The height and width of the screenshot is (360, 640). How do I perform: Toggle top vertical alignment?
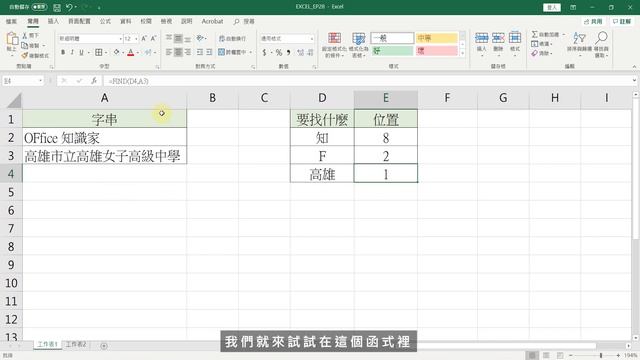[x=169, y=38]
